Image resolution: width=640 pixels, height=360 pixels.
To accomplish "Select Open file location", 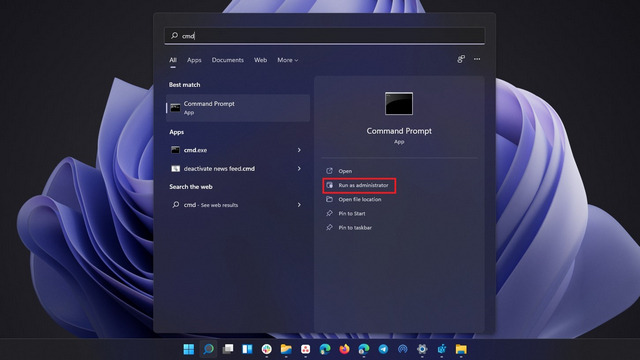I will (x=354, y=199).
